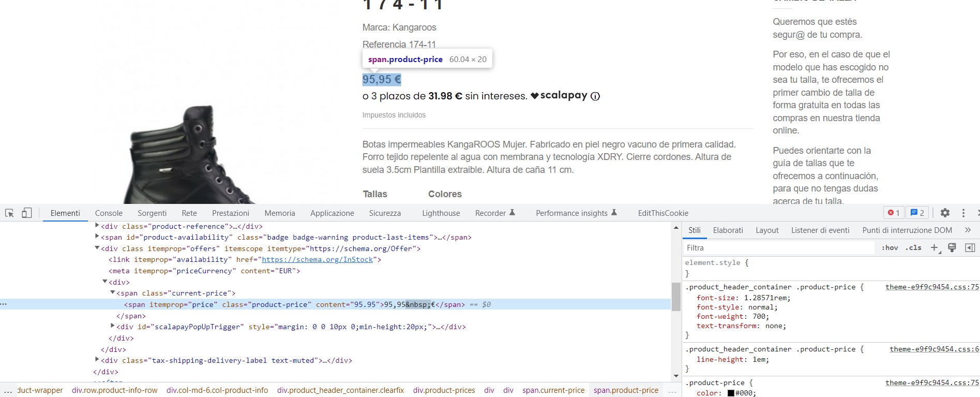
Task: Open the EditThisCookie tab
Action: click(663, 213)
